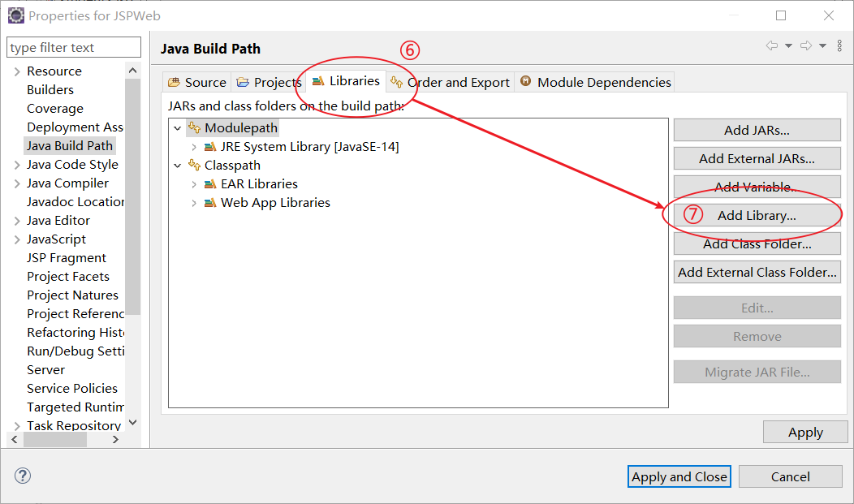Click the back navigation arrow icon
854x504 pixels.
771,46
